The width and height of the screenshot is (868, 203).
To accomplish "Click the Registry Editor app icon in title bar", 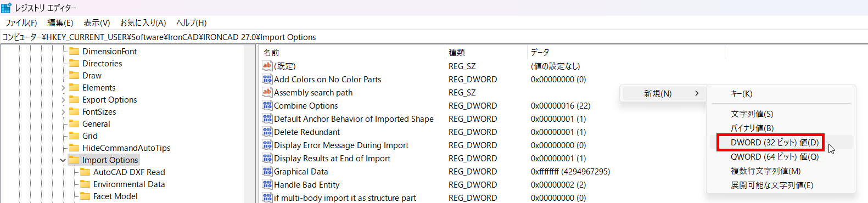I will coord(7,8).
